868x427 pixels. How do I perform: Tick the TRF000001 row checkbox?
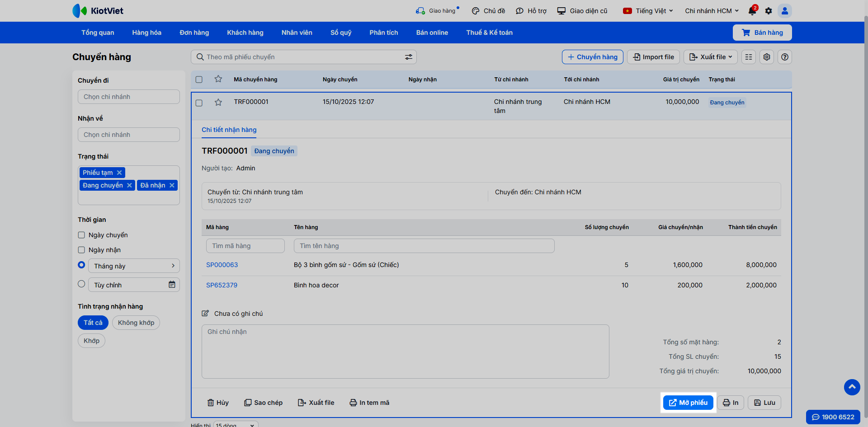click(199, 103)
